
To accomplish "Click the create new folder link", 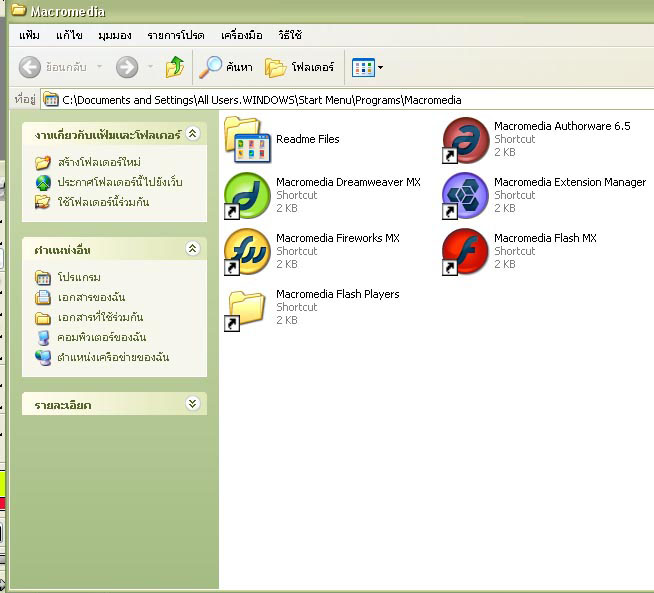I will pos(99,162).
